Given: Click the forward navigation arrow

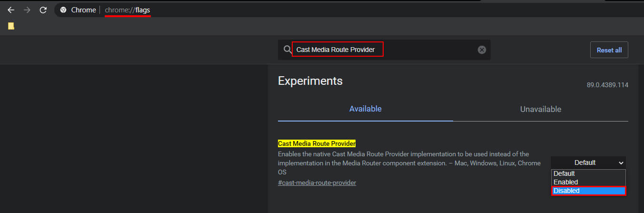Looking at the screenshot, I should [27, 10].
